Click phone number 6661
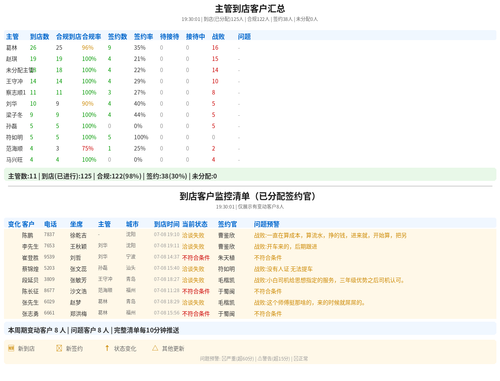Viewport: 500px width, 381px height. click(49, 313)
